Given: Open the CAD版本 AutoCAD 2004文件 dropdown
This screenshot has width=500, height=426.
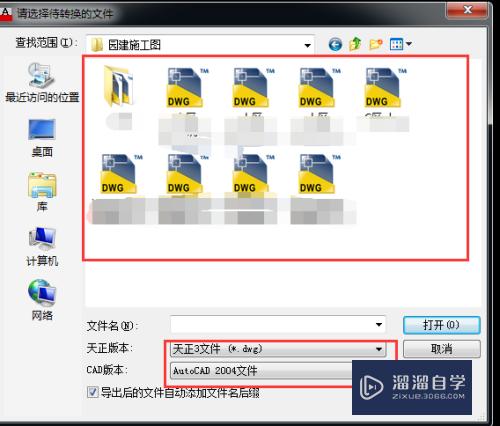Looking at the screenshot, I should click(x=261, y=370).
